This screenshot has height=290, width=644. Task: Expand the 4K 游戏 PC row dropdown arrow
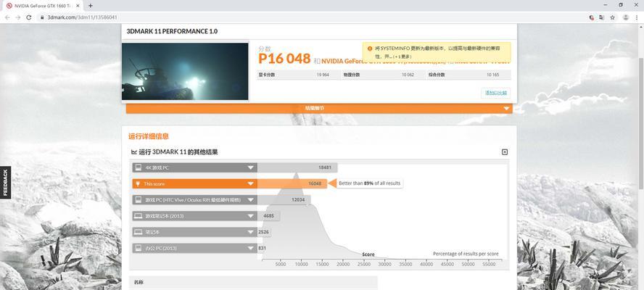[250, 167]
